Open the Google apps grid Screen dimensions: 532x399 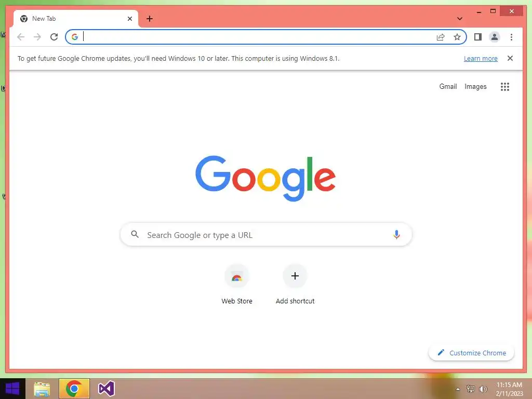coord(505,87)
